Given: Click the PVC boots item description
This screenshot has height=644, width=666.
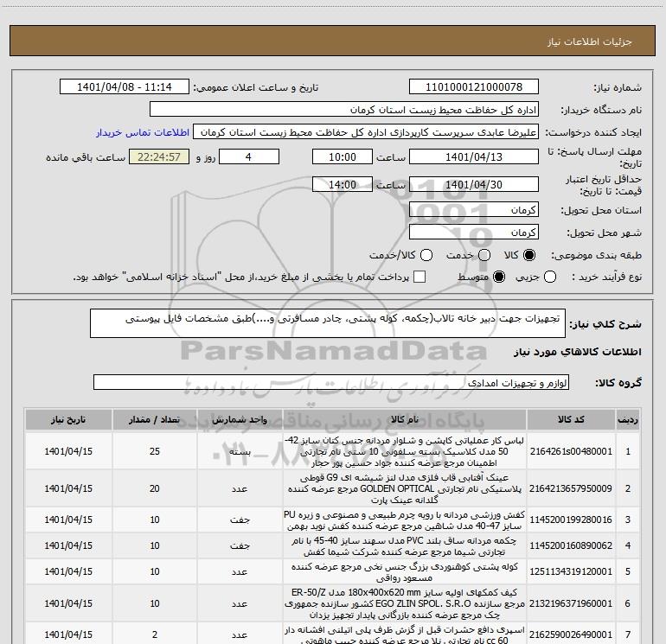Looking at the screenshot, I should (x=405, y=546).
